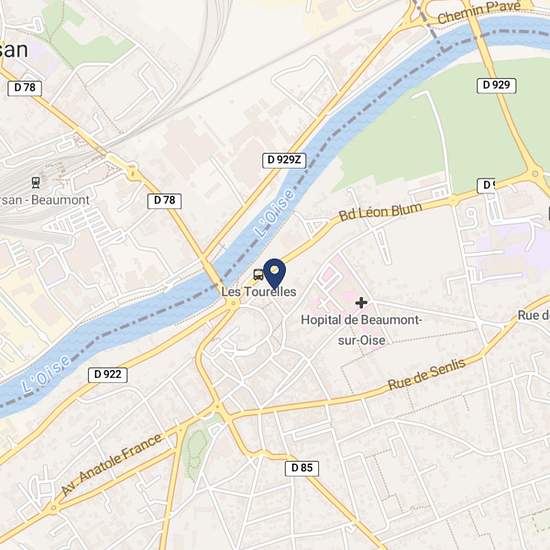Select the bus stop icon near Les Tourelles
The height and width of the screenshot is (550, 550).
point(259,274)
